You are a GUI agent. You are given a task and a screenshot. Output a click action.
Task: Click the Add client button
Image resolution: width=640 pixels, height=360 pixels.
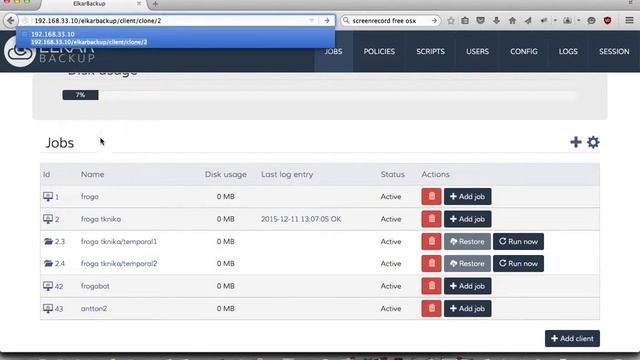tap(572, 338)
